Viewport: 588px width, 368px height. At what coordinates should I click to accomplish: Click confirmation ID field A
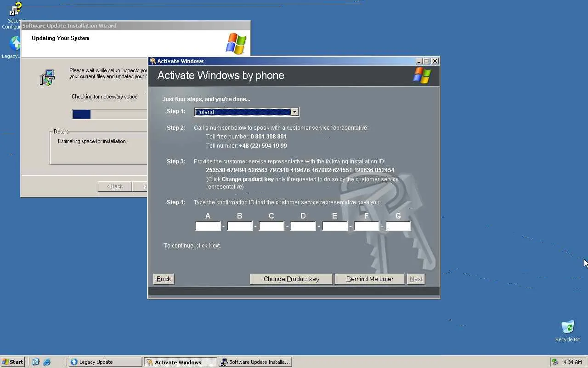coord(208,226)
